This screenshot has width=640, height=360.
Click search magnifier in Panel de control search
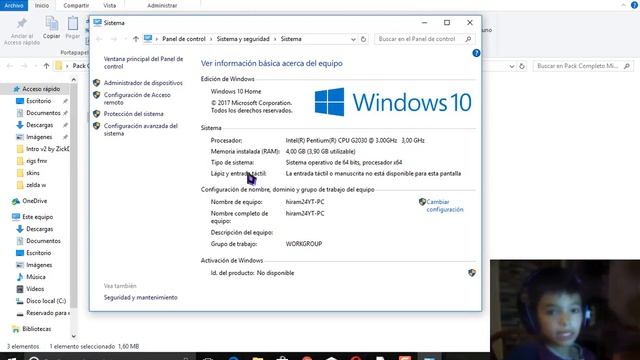click(x=469, y=39)
